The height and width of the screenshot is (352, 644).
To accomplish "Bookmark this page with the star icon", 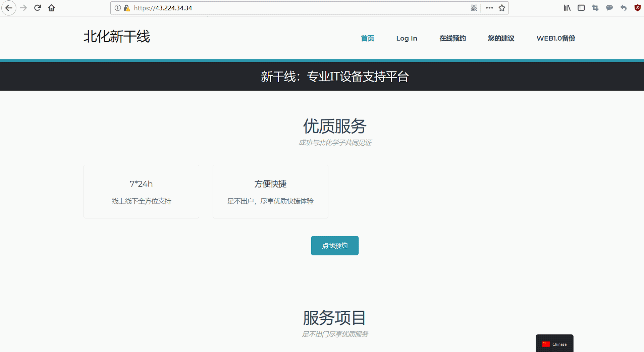I will click(502, 8).
